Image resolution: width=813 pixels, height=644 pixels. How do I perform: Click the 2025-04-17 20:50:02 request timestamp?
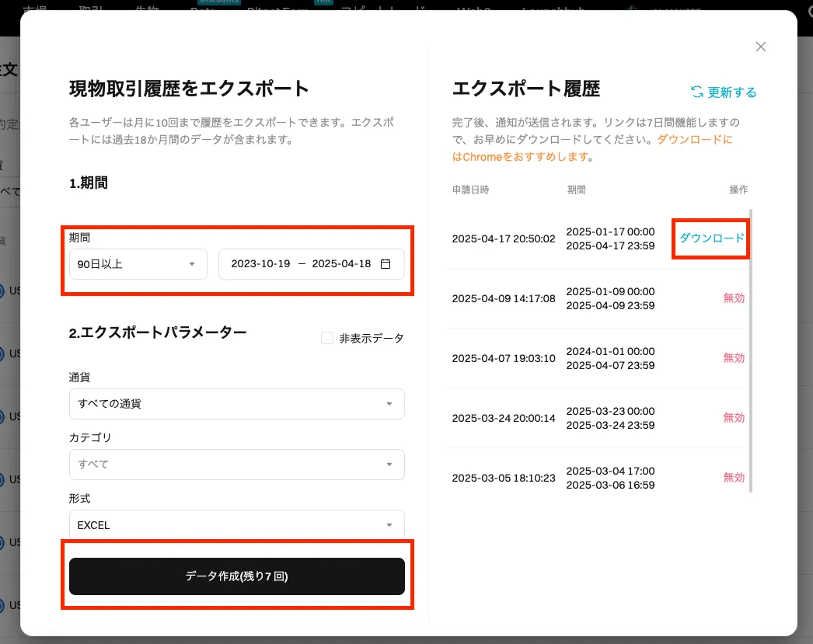(x=504, y=238)
